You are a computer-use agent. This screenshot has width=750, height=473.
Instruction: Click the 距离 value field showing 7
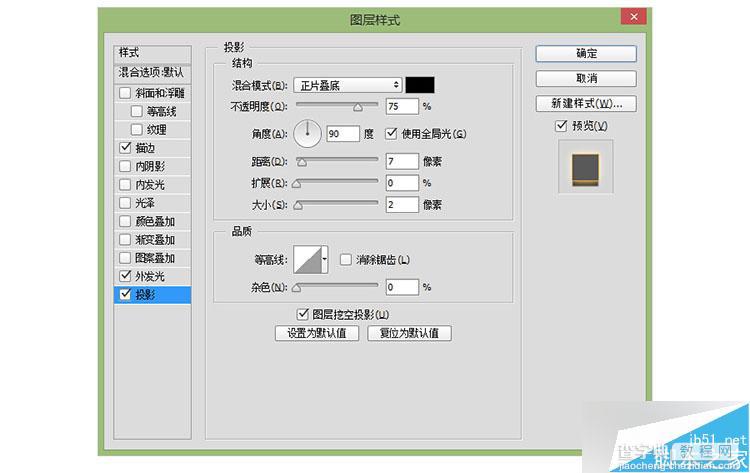(x=402, y=161)
